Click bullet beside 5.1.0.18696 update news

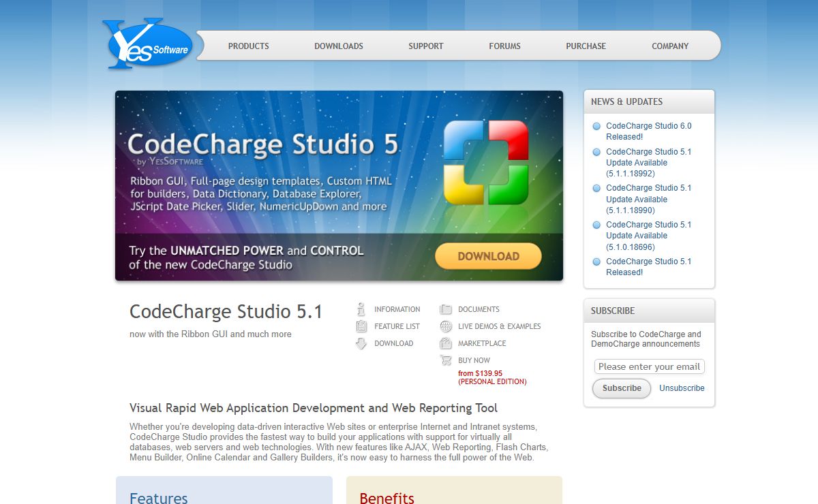coord(596,225)
